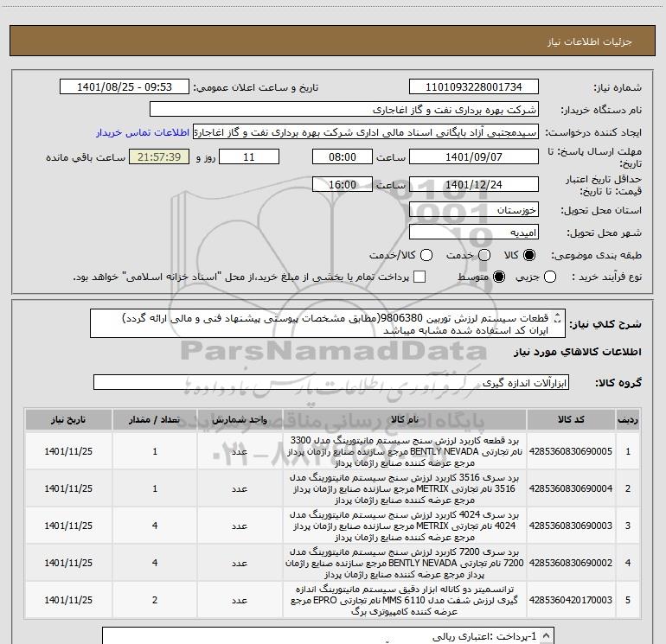Viewport: 666px width, 644px height.
Task: Click the remaining time countdown 21:57:39
Action: 159,156
